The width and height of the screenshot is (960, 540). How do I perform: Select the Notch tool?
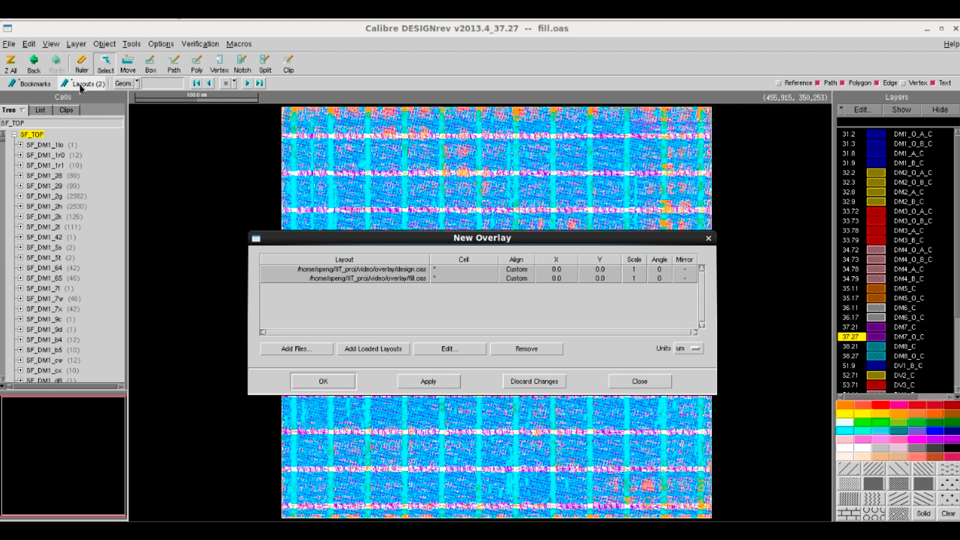click(242, 63)
